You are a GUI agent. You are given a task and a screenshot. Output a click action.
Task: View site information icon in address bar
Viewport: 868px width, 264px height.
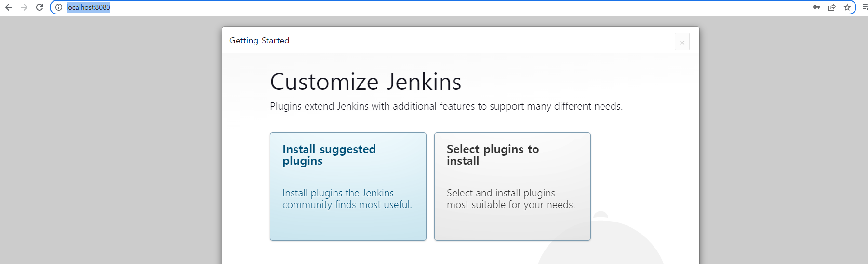pos(59,7)
